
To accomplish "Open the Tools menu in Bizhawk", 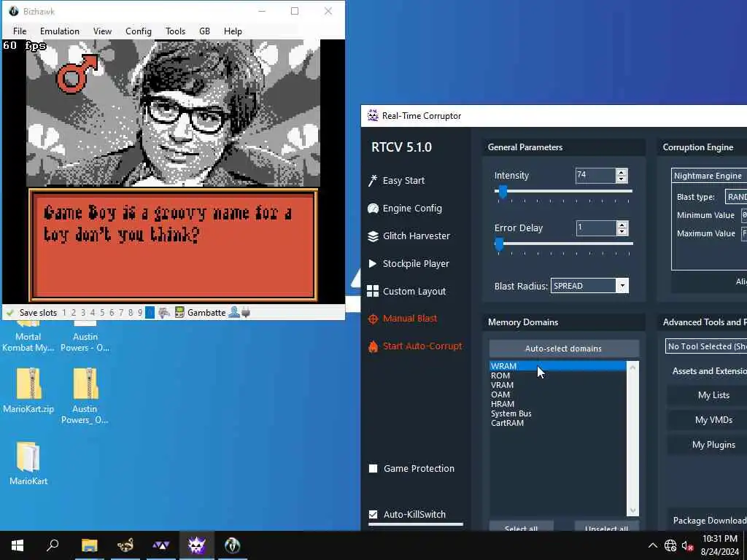I will click(175, 31).
